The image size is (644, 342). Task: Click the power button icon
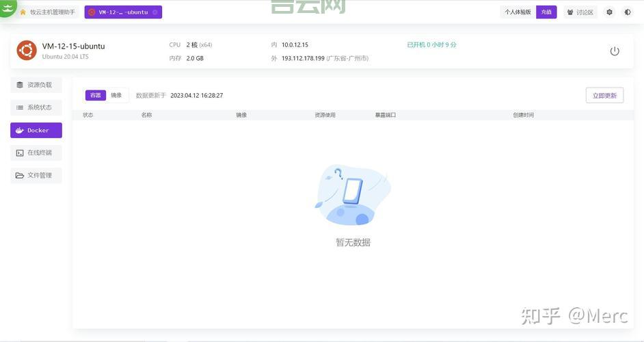coord(615,51)
